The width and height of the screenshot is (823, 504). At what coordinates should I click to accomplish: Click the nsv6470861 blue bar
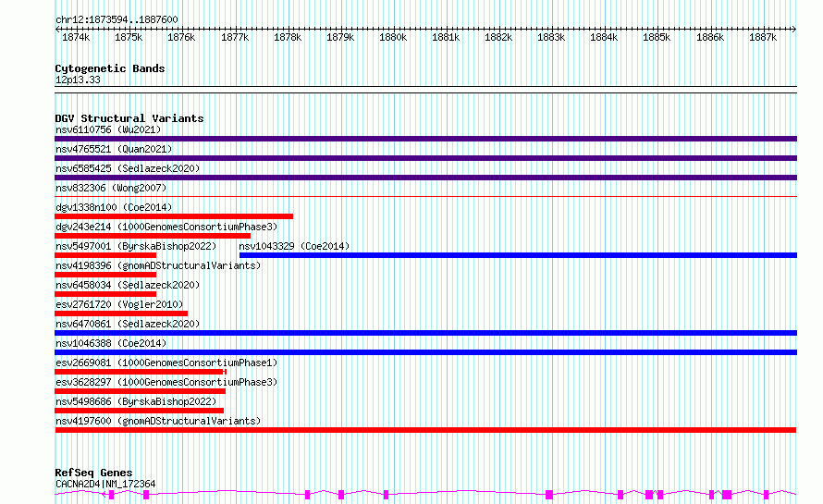pyautogui.click(x=425, y=333)
